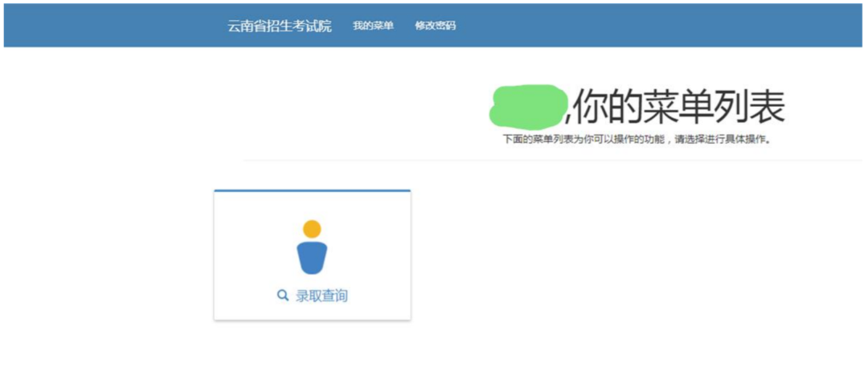Click the blue and yellow person icon
This screenshot has height=376, width=868.
point(312,247)
